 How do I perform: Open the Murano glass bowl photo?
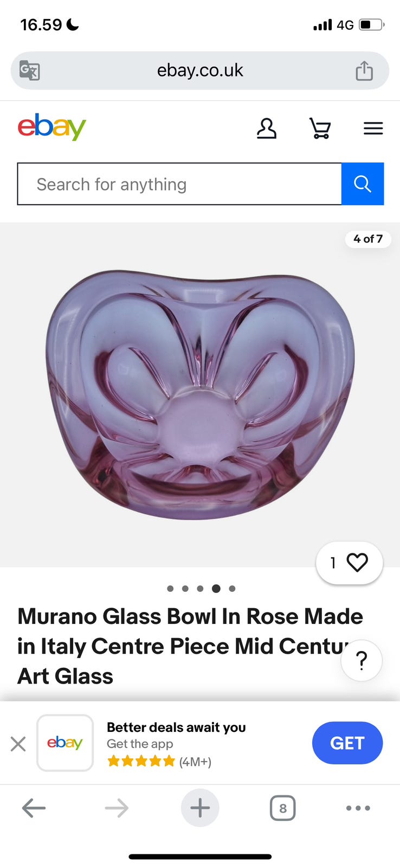coord(200,394)
